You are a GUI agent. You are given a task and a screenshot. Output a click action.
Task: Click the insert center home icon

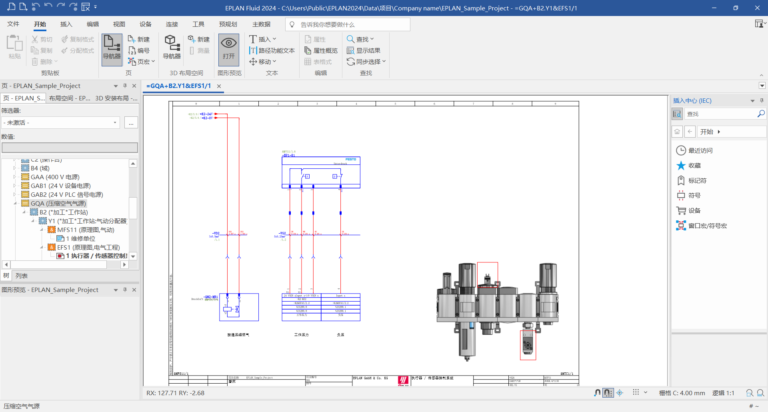(677, 132)
